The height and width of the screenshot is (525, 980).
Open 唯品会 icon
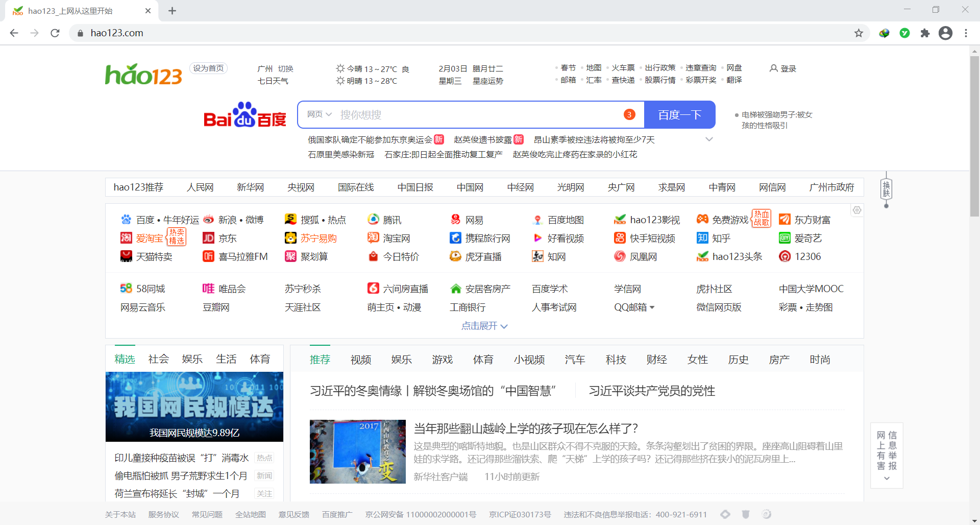208,289
